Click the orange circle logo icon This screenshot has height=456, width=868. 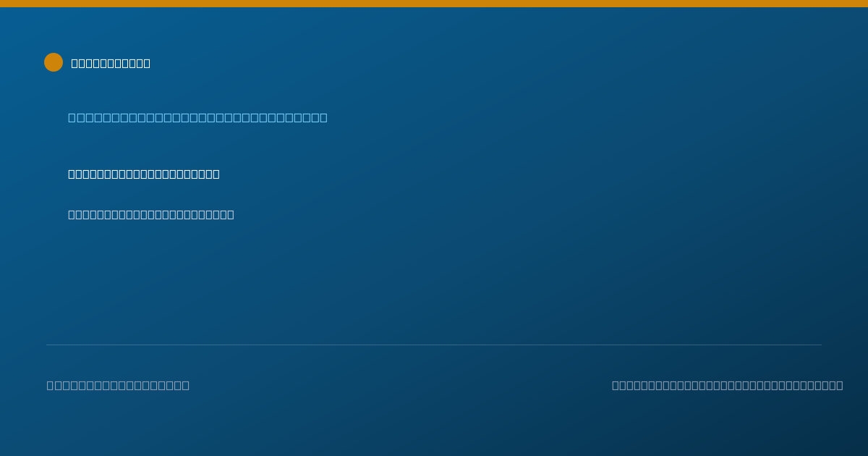click(54, 62)
